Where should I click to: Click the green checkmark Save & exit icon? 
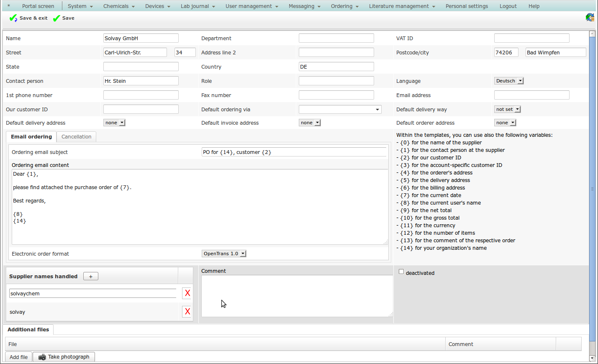[x=13, y=18]
